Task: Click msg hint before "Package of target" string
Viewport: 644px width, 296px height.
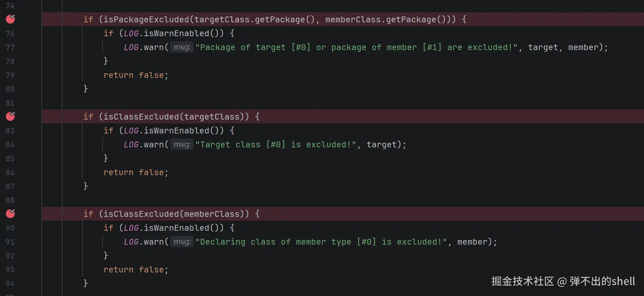Action: tap(182, 47)
